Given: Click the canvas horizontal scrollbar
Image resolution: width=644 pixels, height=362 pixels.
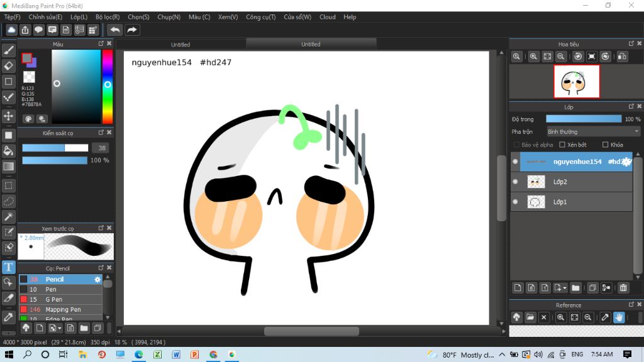Looking at the screenshot, I should 311,331.
